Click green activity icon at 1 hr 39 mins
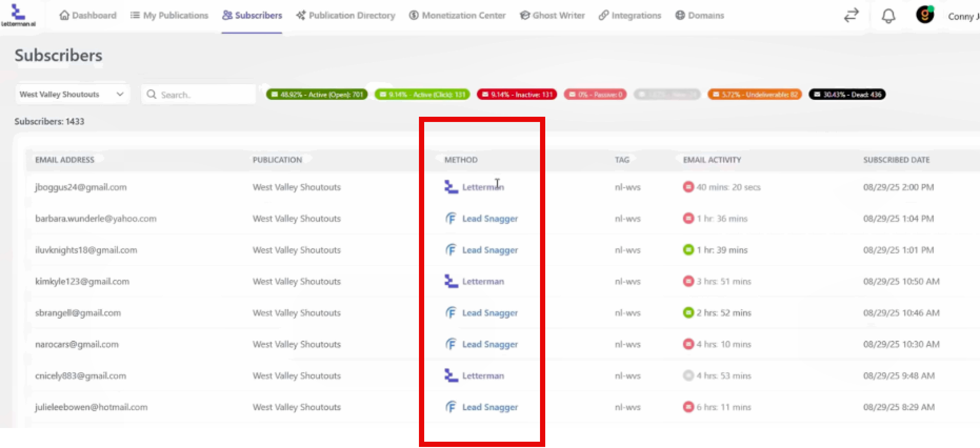This screenshot has width=980, height=448. coord(688,250)
